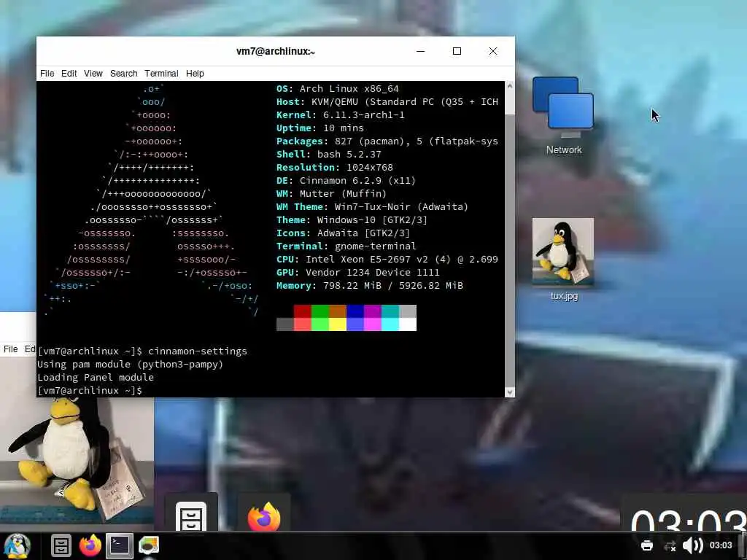Open File menu of the image viewer behind

click(10, 349)
